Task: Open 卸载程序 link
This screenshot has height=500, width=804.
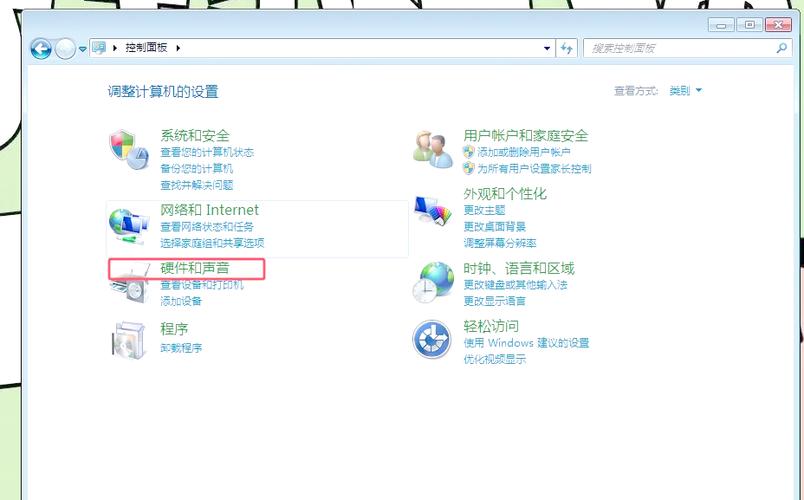Action: (181, 348)
